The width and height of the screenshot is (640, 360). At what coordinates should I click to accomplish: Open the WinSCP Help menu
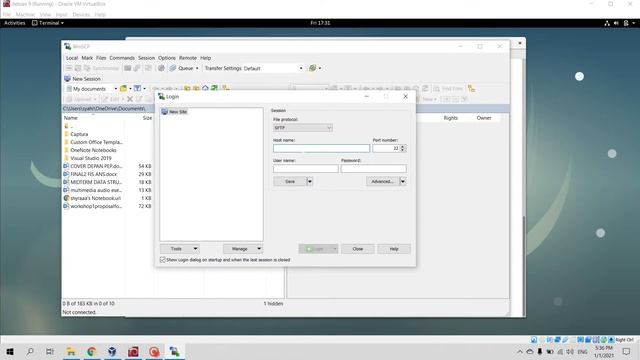205,58
